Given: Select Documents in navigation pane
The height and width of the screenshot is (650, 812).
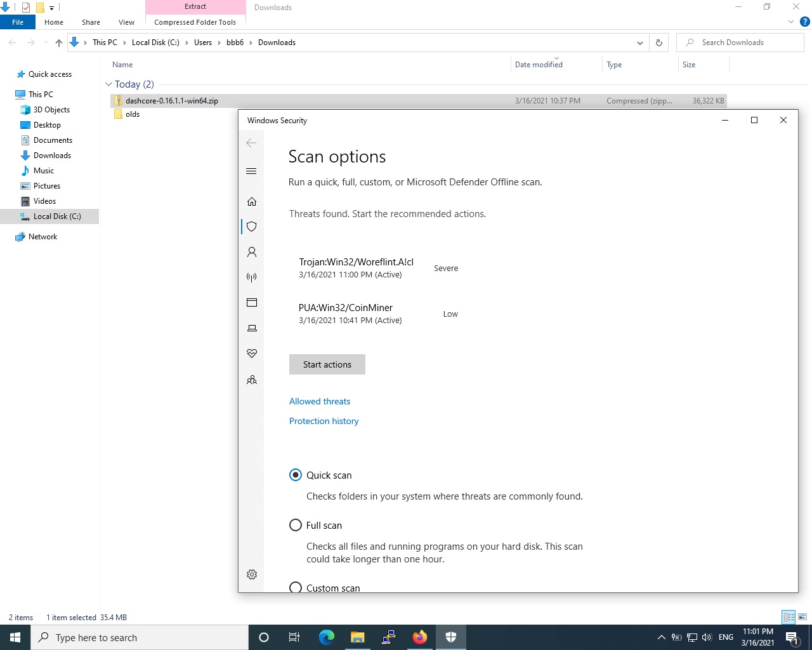Looking at the screenshot, I should pyautogui.click(x=53, y=140).
